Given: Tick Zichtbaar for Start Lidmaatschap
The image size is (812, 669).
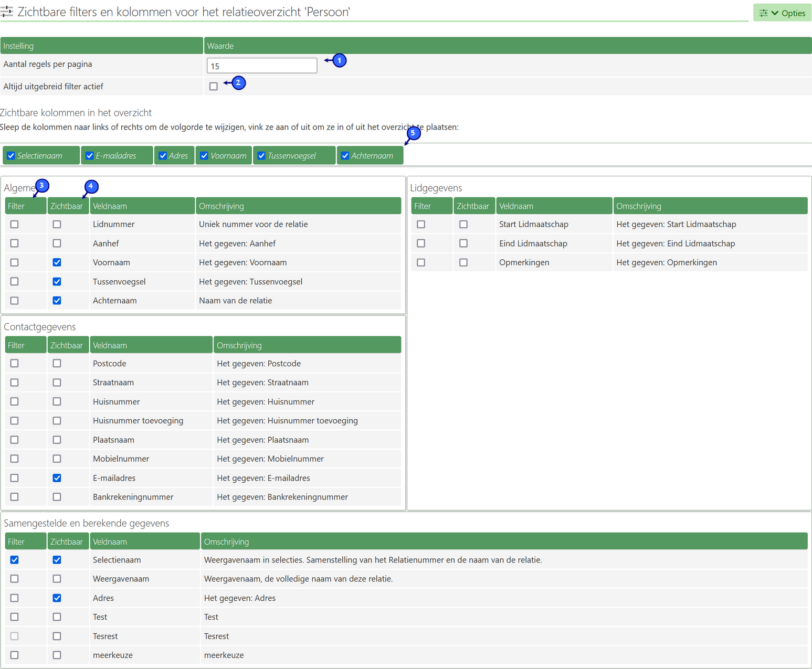Looking at the screenshot, I should 463,224.
